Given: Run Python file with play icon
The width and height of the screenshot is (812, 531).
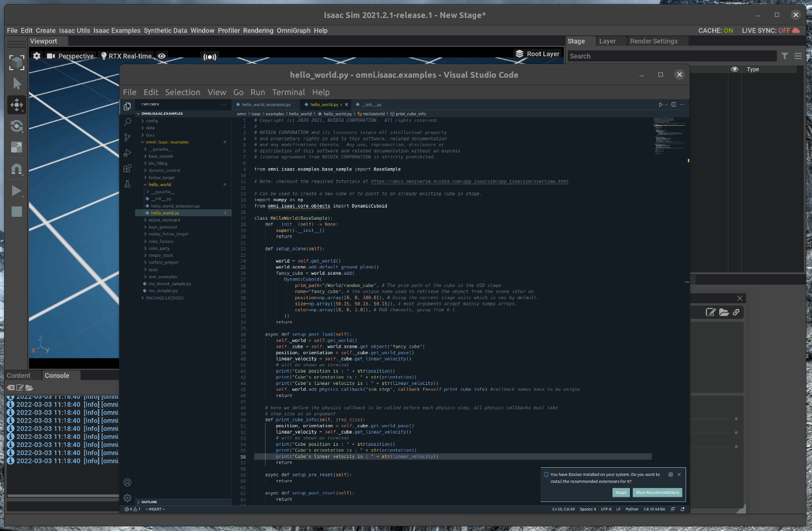Looking at the screenshot, I should coord(660,104).
